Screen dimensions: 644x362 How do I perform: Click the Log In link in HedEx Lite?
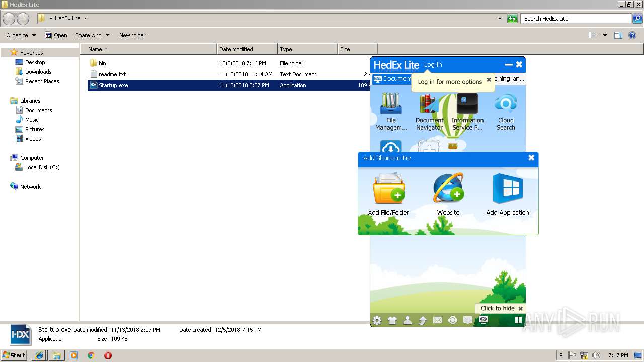(x=433, y=65)
